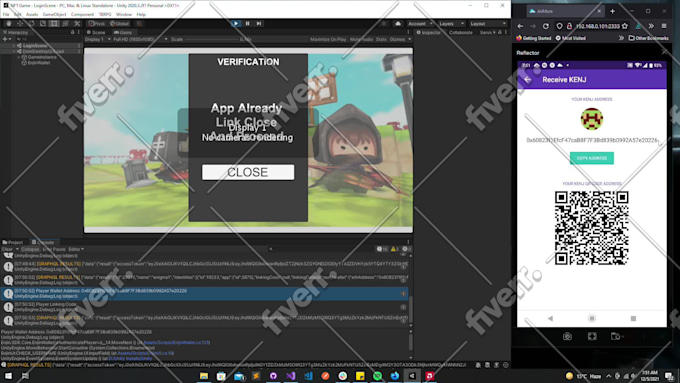This screenshot has height=383, width=680.
Task: Click the Play button in Unity
Action: (235, 23)
